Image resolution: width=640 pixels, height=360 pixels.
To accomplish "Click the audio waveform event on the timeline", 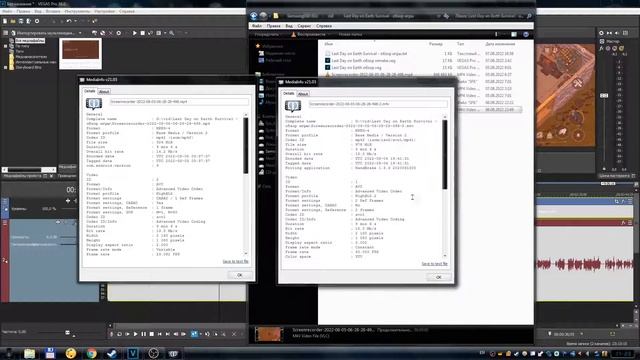I will click(585, 264).
